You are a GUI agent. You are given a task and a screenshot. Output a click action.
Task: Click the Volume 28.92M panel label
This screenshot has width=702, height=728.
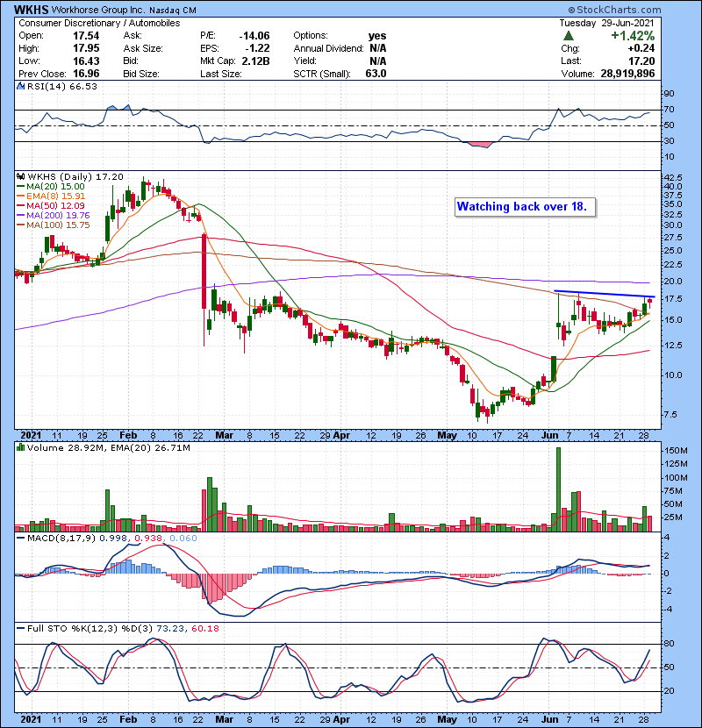coord(66,447)
